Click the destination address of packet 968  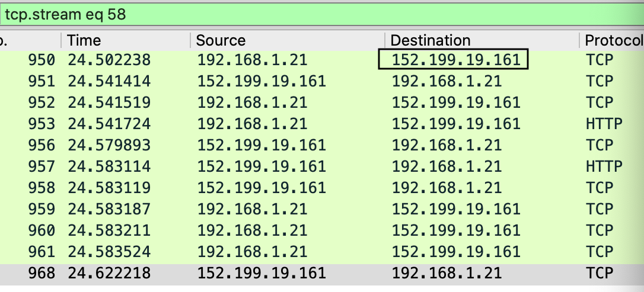point(447,273)
